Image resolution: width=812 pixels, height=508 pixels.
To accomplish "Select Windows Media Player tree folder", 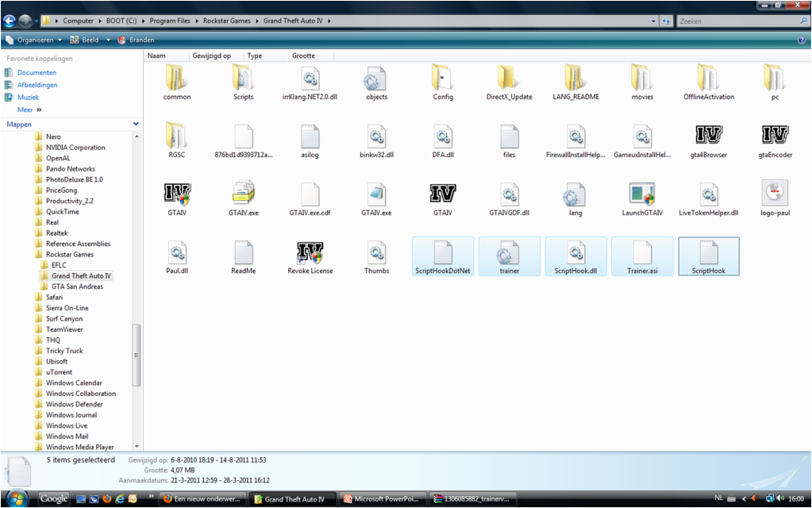I will tap(79, 447).
